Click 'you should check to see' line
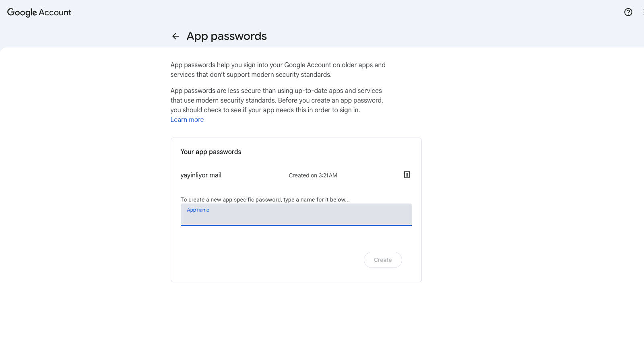644x362 pixels. pyautogui.click(x=205, y=110)
